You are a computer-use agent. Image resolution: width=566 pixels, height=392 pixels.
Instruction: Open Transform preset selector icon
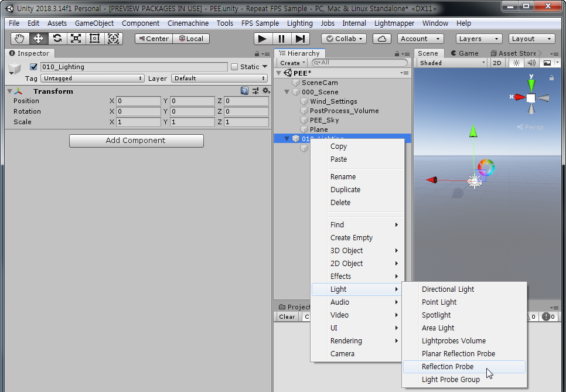(255, 91)
